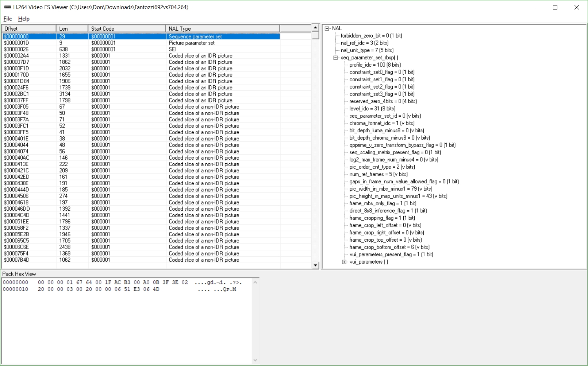
Task: Click the Start Code column header
Action: [127, 28]
